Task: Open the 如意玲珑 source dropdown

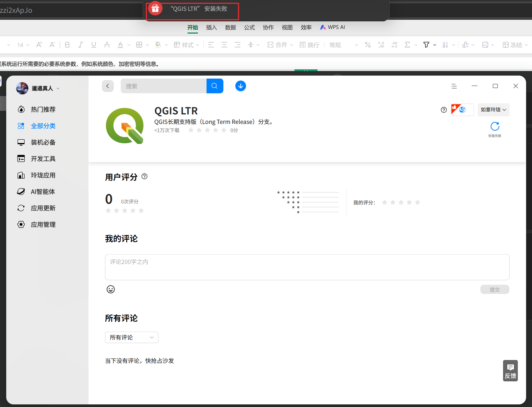Action: pos(494,110)
